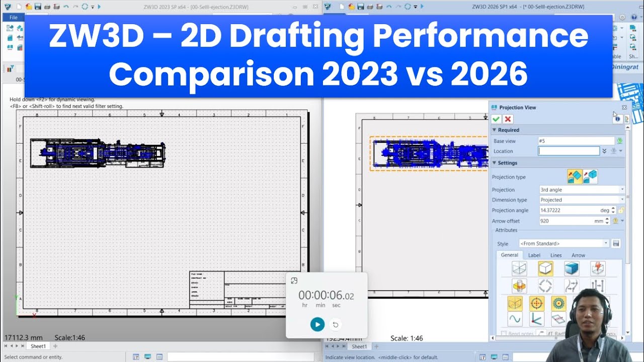Select standard projection type icon
Image resolution: width=644 pixels, height=362 pixels.
coord(575,176)
